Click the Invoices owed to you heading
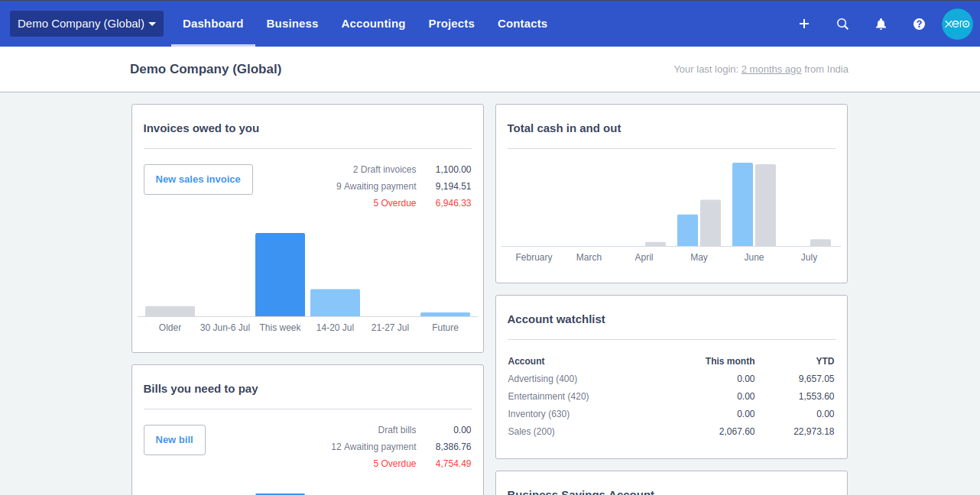This screenshot has width=980, height=495. click(x=201, y=128)
